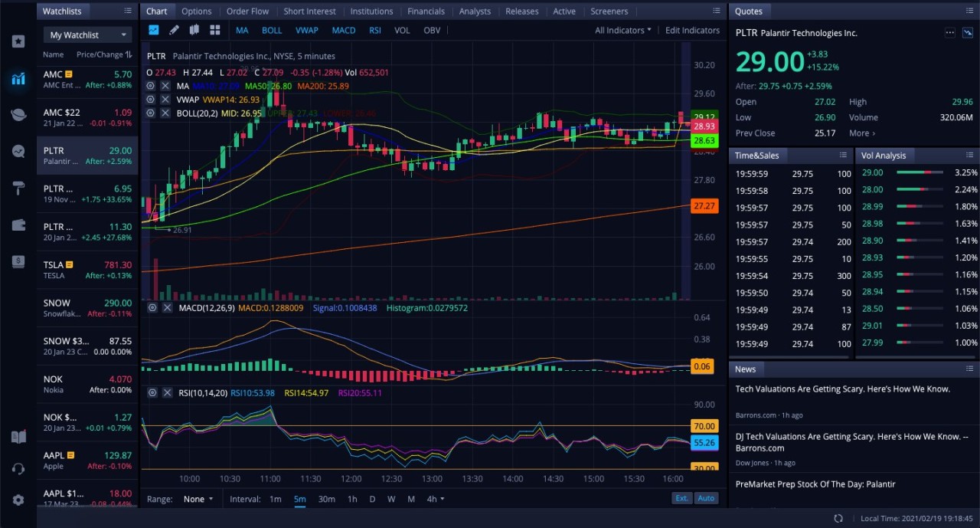This screenshot has width=980, height=528.
Task: Activate the pencil drawing tool
Action: 174,30
